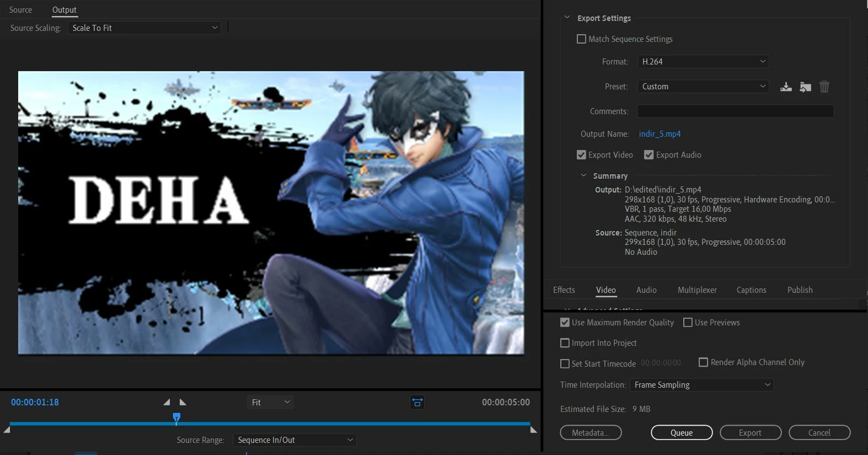Click the 'No Audio' source summary text
Viewport: 868px width, 455px height.
[641, 252]
